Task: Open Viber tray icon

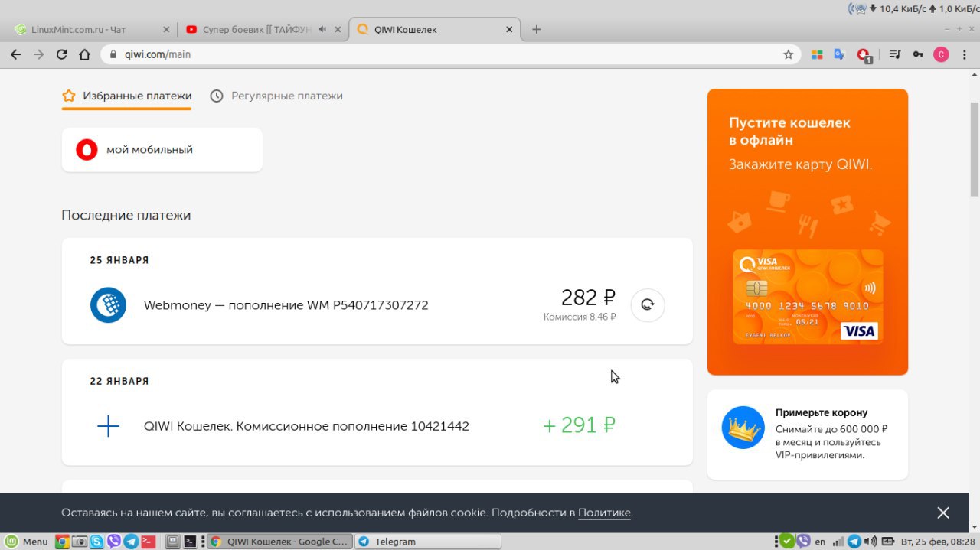Action: click(x=803, y=541)
